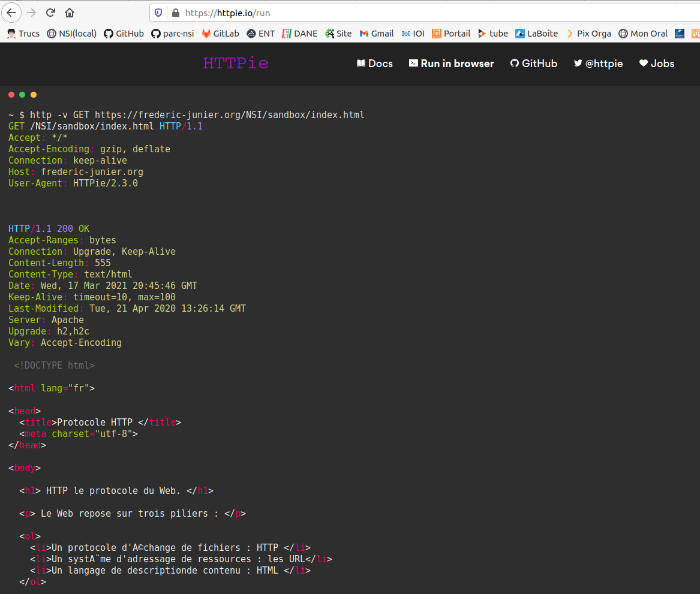Open the Portail bookmark
The height and width of the screenshot is (594, 700).
pos(451,34)
